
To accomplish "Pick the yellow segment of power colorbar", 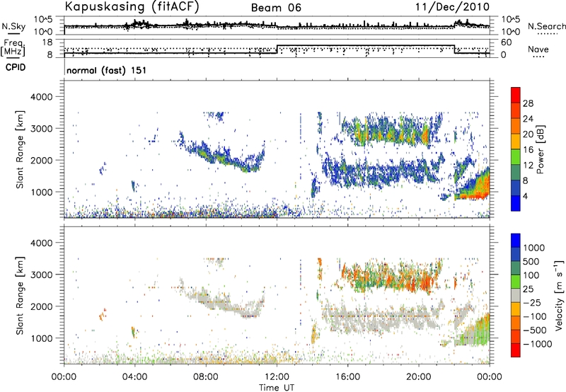I will 516,142.
